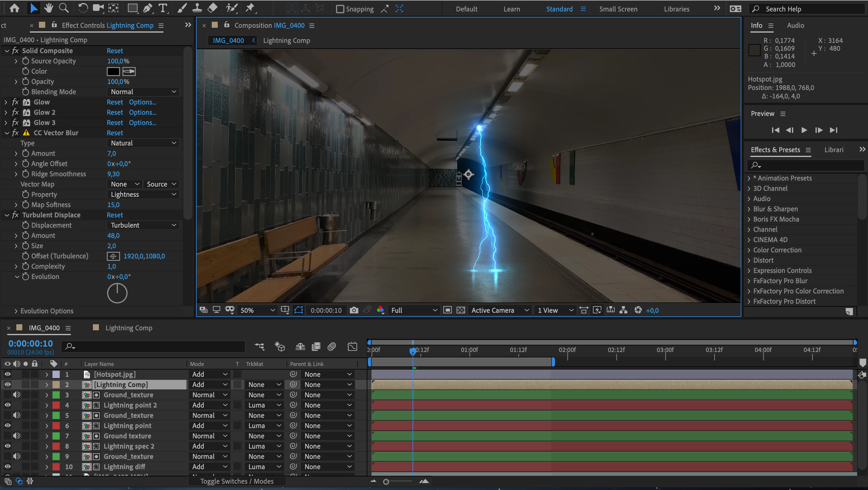Toggle transparency grid in viewer
This screenshot has height=490, width=868.
[x=461, y=310]
